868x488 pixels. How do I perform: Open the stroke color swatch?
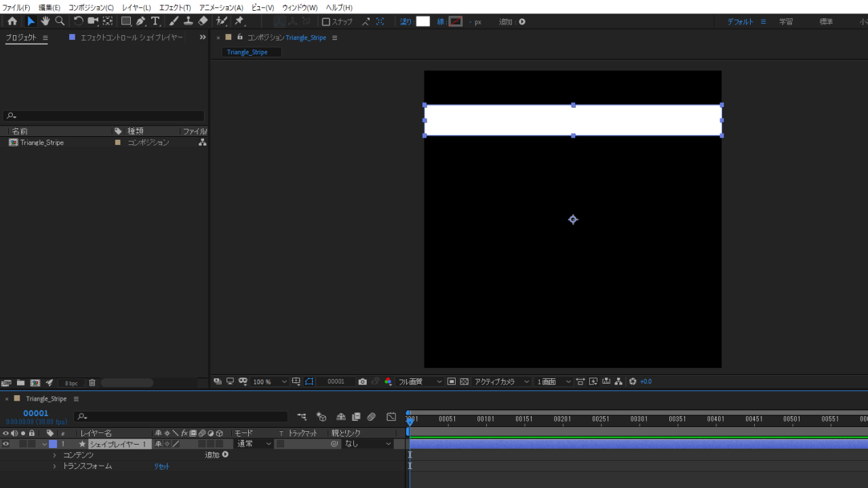[x=456, y=22]
